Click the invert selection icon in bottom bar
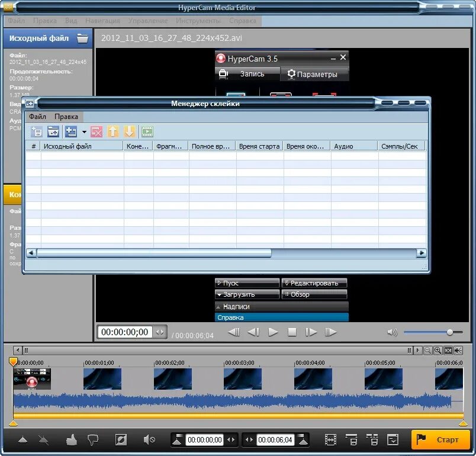476x456 pixels. [x=121, y=440]
